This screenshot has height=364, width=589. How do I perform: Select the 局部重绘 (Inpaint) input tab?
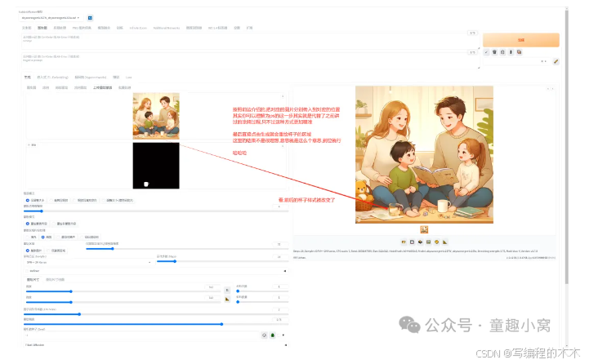coord(61,87)
